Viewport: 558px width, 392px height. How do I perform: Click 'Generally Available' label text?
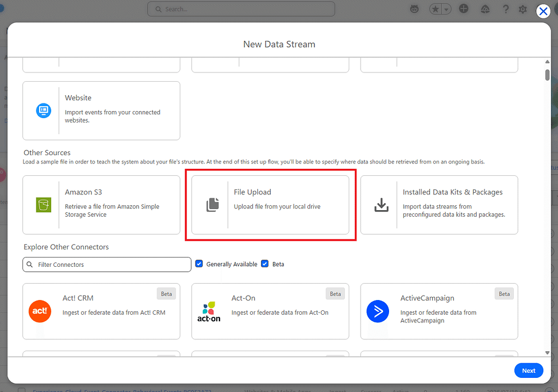click(x=232, y=264)
